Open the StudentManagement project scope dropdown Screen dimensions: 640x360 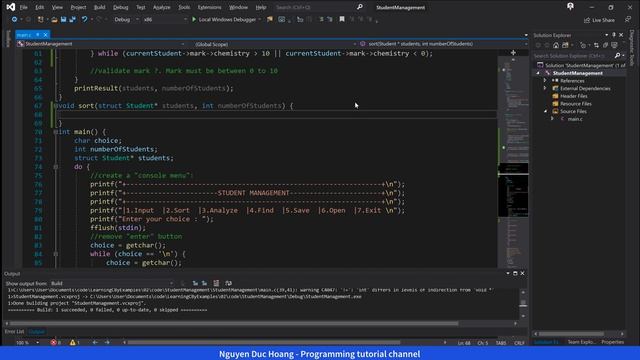point(101,44)
